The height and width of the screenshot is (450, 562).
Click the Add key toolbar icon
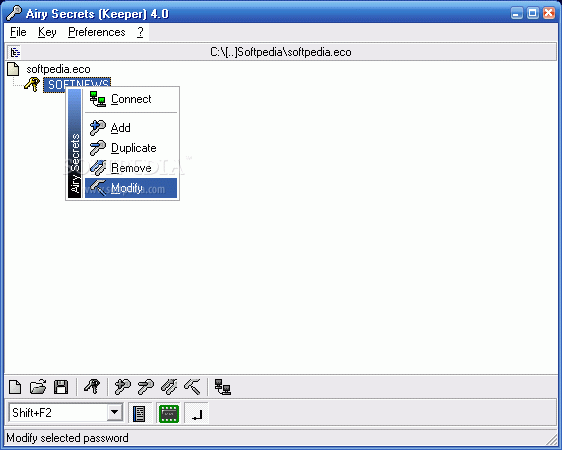pyautogui.click(x=123, y=387)
